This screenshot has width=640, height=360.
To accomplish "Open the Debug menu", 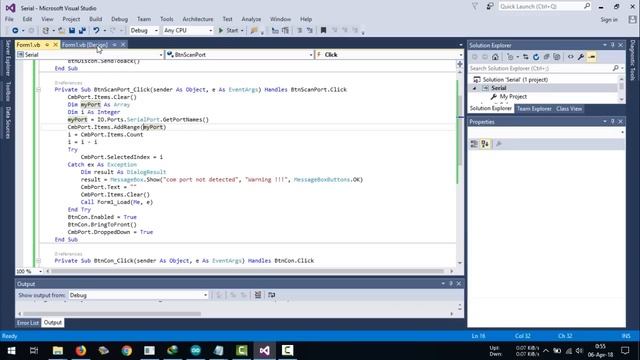I will pos(119,19).
